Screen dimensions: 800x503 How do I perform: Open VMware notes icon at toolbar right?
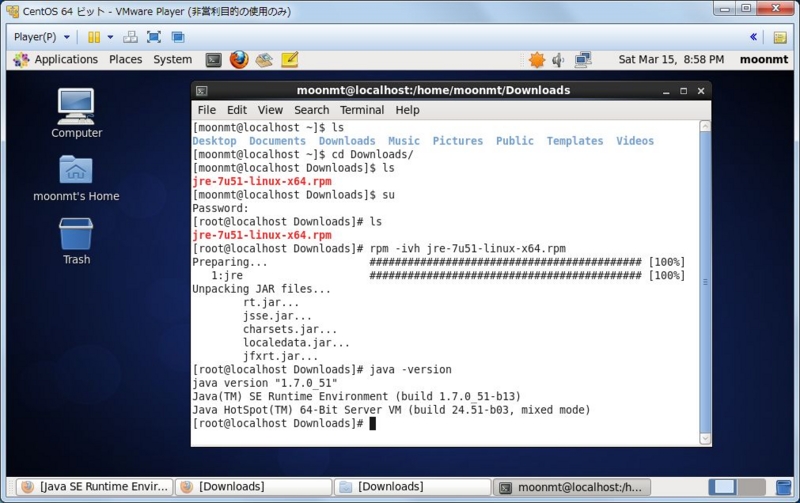tap(780, 37)
